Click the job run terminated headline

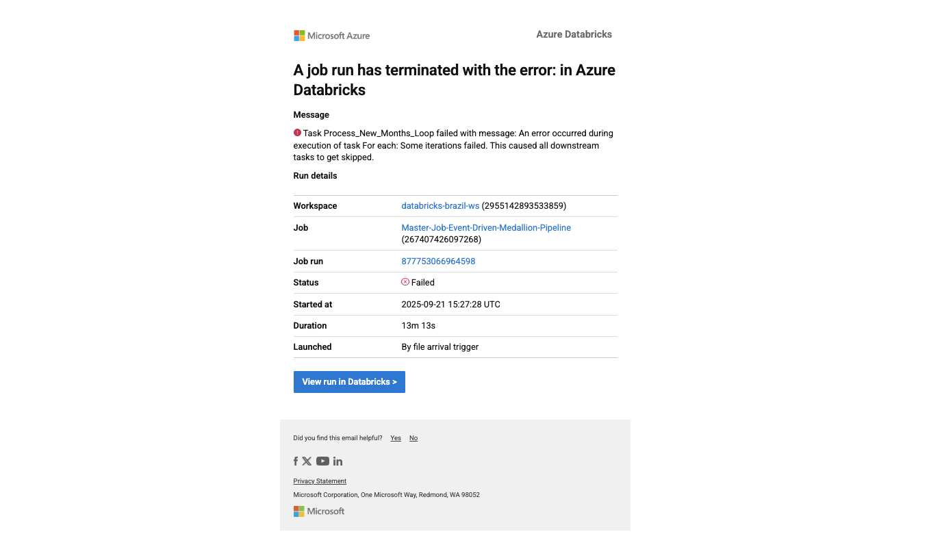click(454, 80)
